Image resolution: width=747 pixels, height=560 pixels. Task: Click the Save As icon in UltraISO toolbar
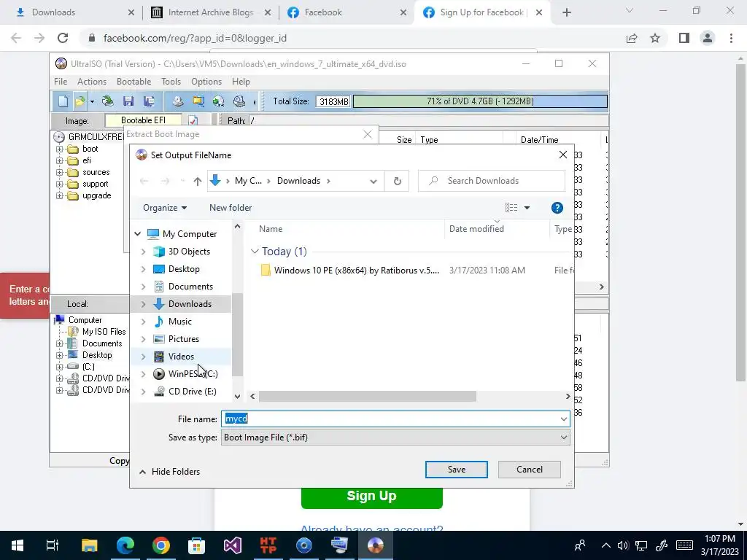(x=149, y=101)
